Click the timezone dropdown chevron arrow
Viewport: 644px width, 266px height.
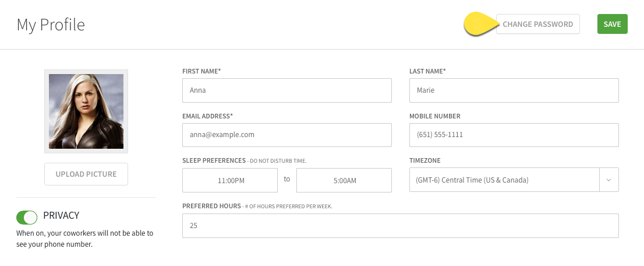click(x=609, y=180)
